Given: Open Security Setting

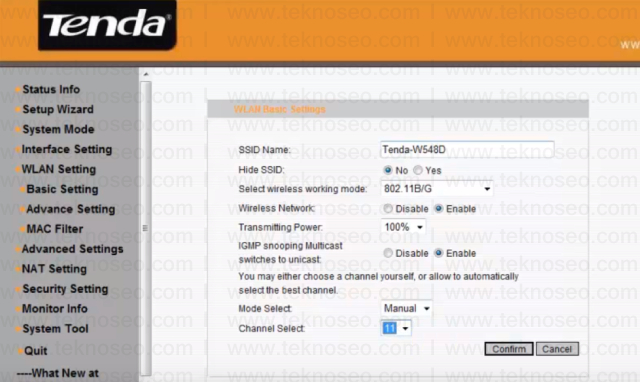Looking at the screenshot, I should pos(65,289).
